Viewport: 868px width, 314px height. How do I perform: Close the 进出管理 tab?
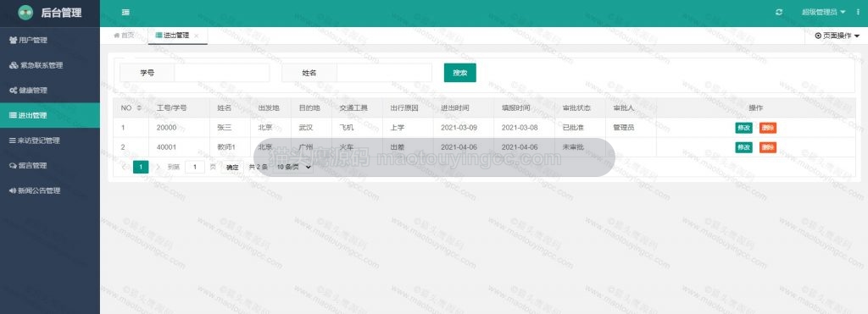(197, 36)
